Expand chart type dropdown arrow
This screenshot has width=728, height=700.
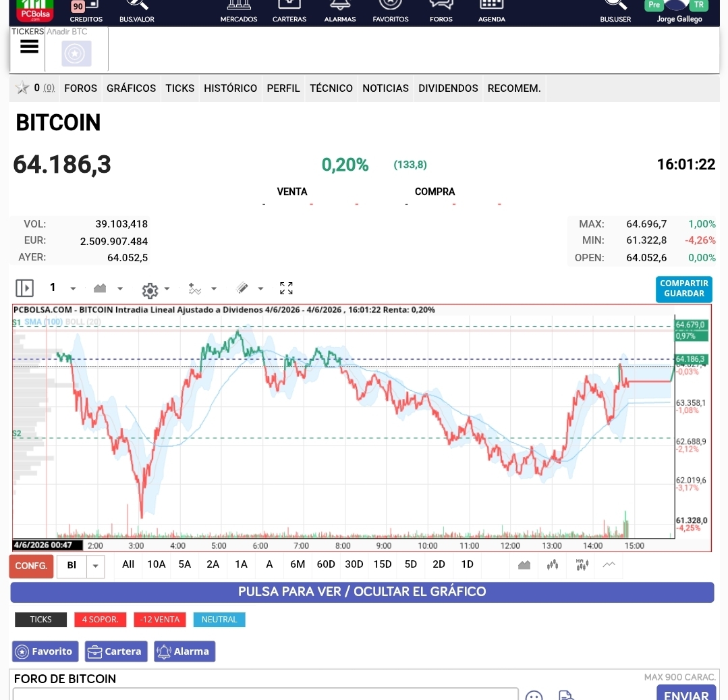[x=120, y=288]
